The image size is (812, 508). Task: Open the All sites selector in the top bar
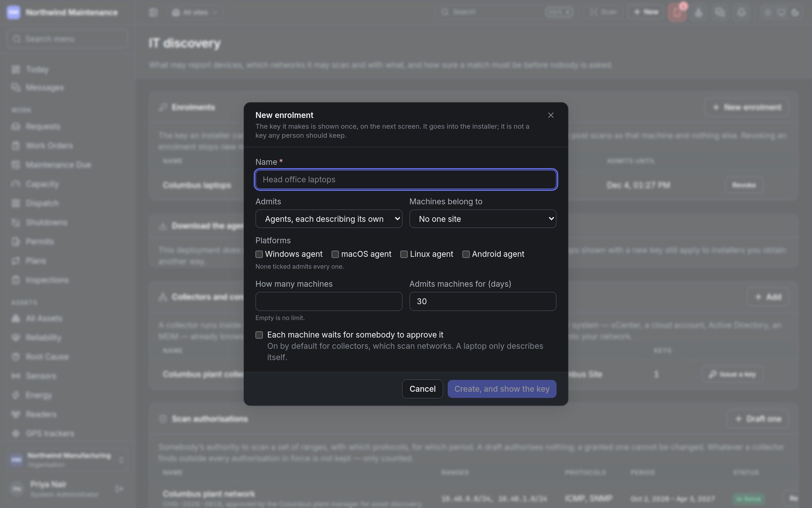point(195,12)
